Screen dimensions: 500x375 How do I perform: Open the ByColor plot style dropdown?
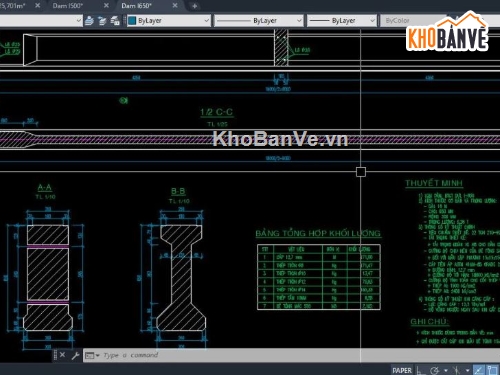[413, 21]
